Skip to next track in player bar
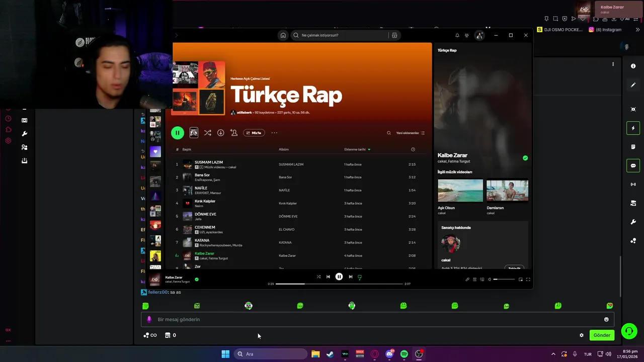644x362 pixels. [x=351, y=277]
